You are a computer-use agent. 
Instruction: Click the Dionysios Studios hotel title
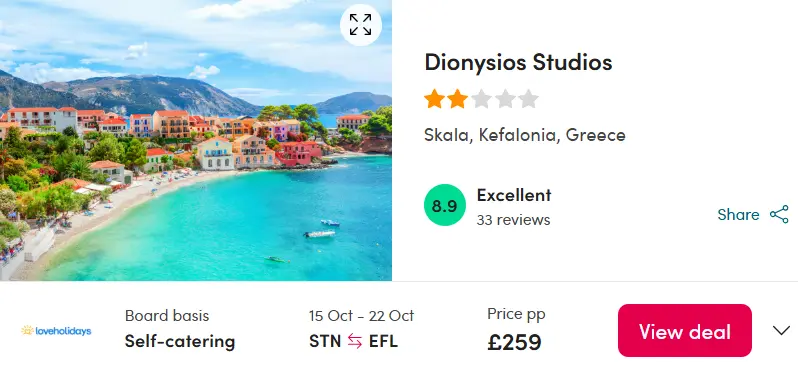pos(518,63)
